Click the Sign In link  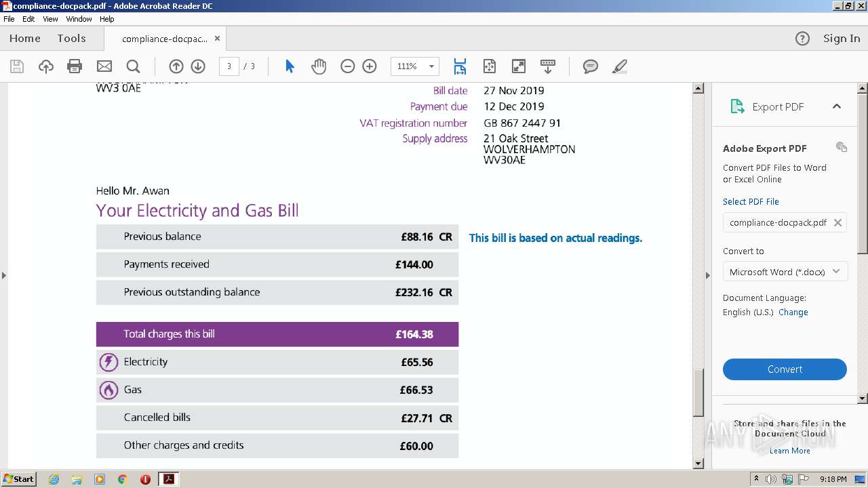(842, 39)
